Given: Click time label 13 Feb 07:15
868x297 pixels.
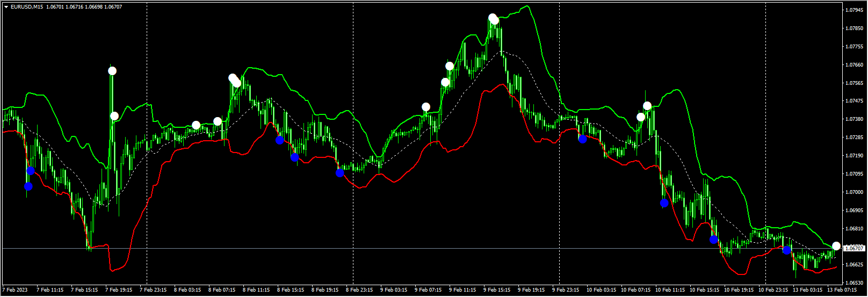Looking at the screenshot, I should tap(842, 290).
